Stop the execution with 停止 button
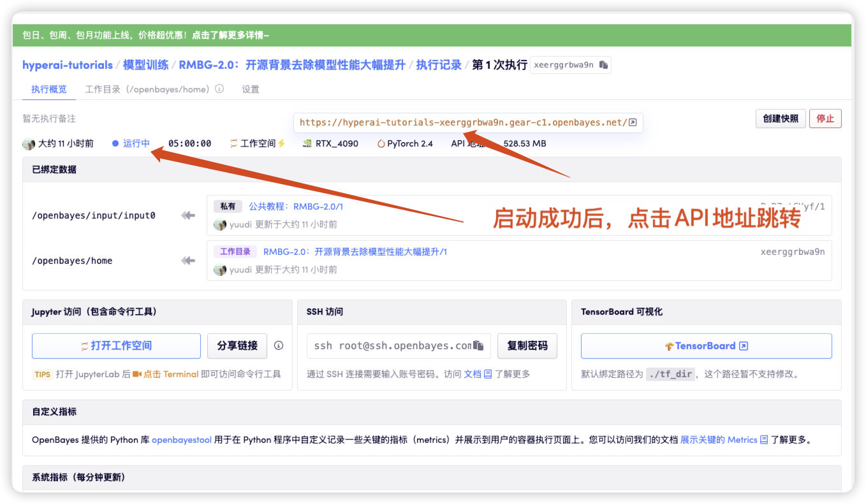The height and width of the screenshot is (504, 866). point(825,119)
